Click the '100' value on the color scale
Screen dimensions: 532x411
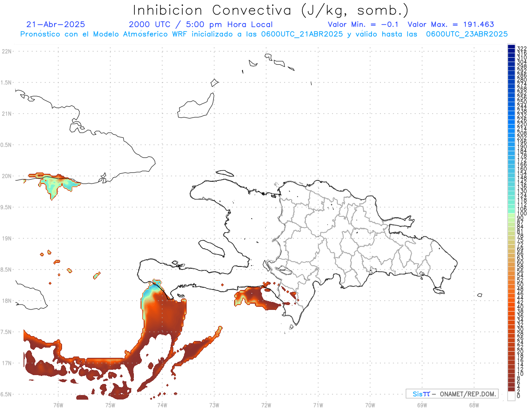click(x=522, y=213)
